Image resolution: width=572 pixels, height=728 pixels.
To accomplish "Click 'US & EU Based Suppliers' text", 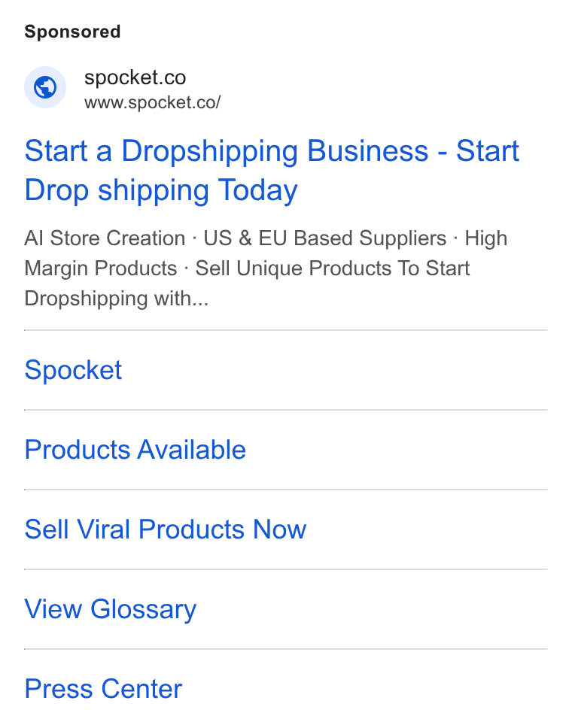I will [x=325, y=238].
